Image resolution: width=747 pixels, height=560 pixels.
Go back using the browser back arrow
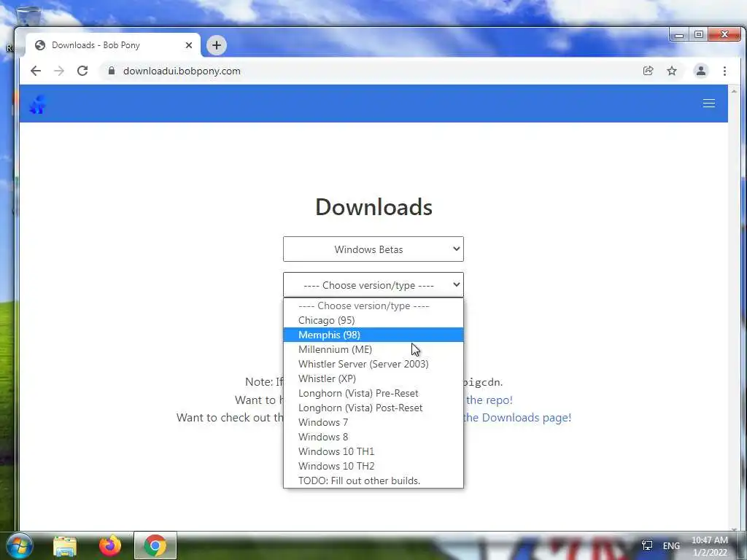[x=36, y=71]
